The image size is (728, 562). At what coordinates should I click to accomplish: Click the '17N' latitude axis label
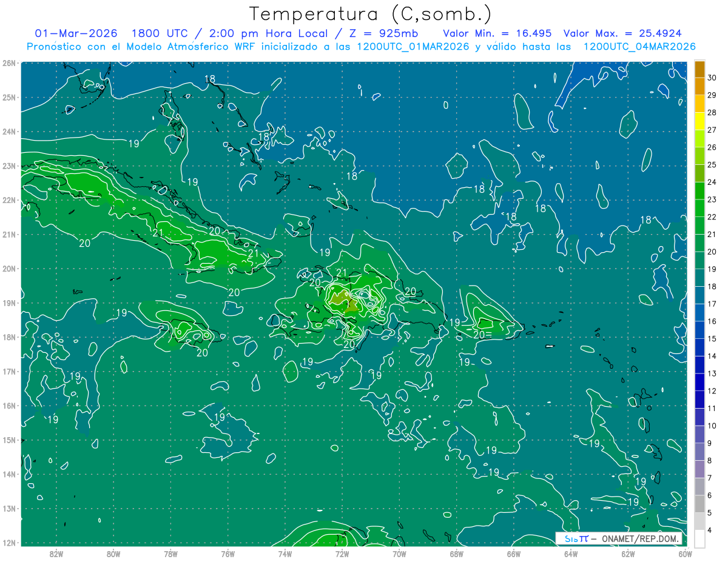(8, 372)
